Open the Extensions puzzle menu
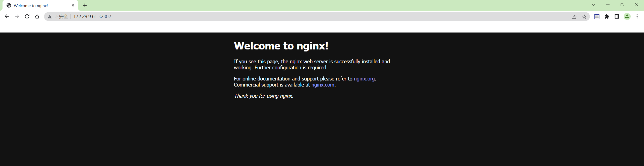This screenshot has height=166, width=644. [607, 17]
